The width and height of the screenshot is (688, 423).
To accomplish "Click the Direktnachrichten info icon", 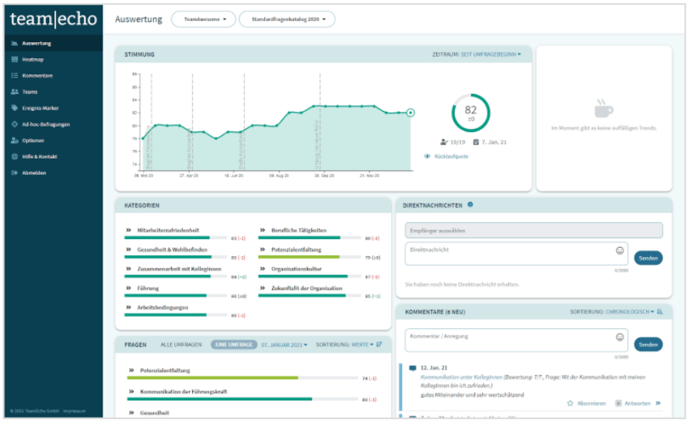I will (470, 204).
